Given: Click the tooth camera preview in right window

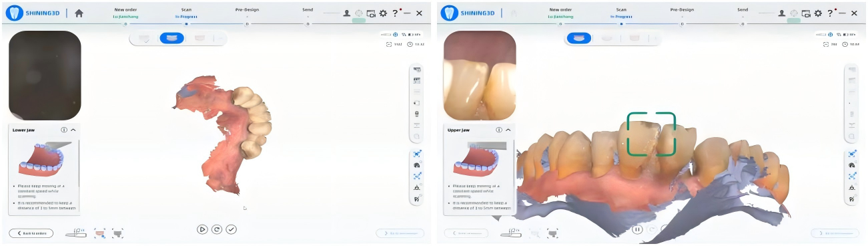Looking at the screenshot, I should coord(480,76).
